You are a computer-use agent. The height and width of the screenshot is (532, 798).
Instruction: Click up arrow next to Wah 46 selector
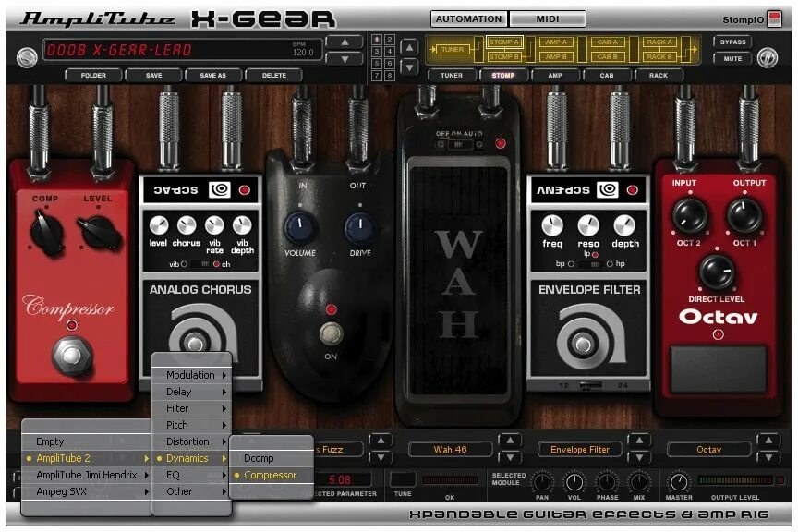tap(510, 441)
